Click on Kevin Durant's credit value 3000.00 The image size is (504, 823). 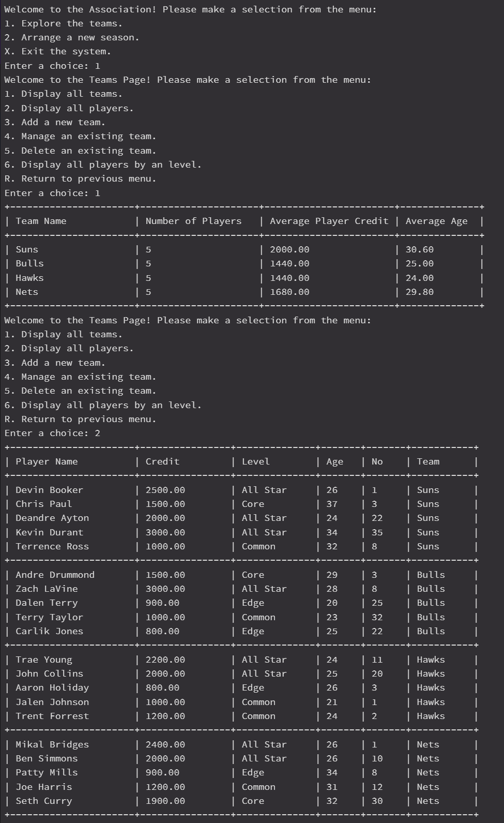pos(165,532)
